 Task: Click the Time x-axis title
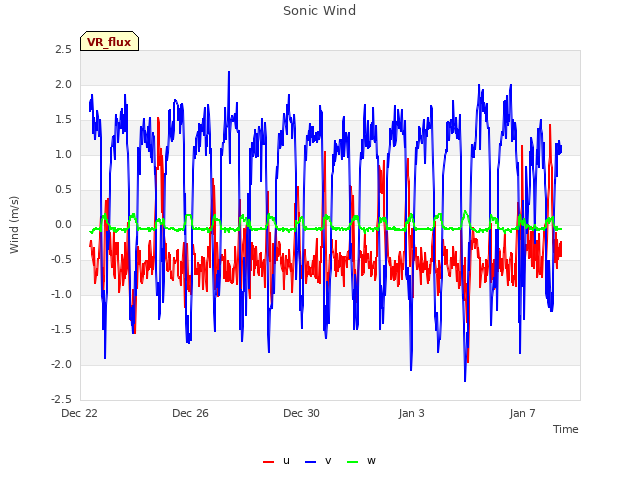coord(566,429)
